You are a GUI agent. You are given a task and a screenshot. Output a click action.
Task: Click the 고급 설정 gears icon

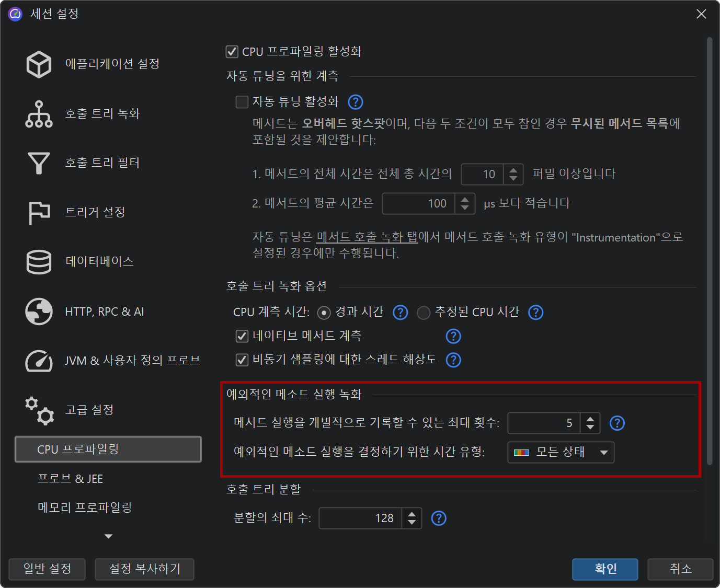(39, 410)
